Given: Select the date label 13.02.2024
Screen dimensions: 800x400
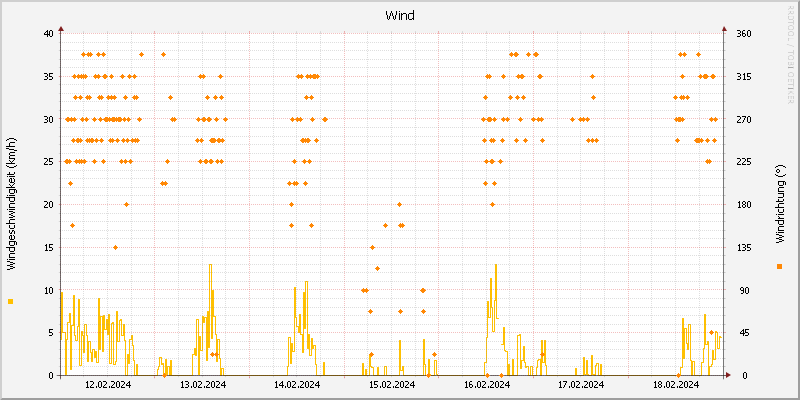Looking at the screenshot, I should coord(203,384).
